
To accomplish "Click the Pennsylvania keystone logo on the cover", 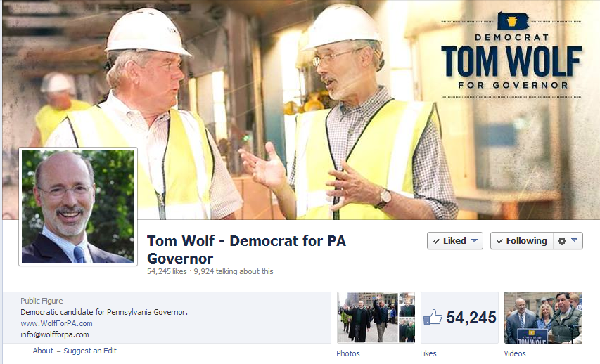I will pos(513,20).
